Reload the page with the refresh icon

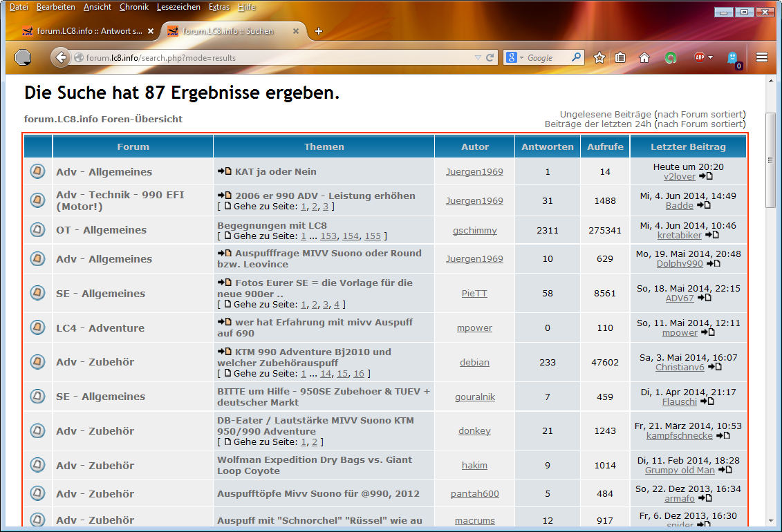point(490,58)
